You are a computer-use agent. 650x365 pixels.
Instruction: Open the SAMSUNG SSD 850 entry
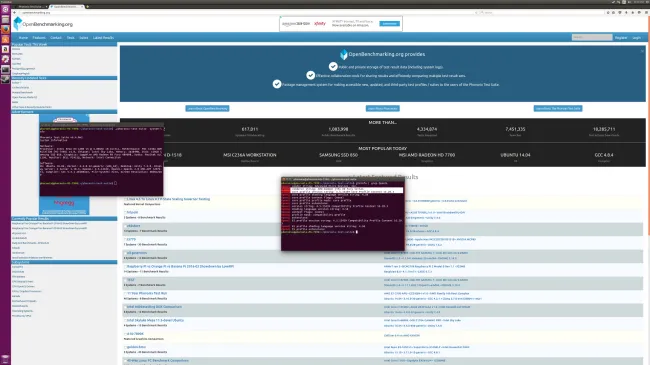338,155
